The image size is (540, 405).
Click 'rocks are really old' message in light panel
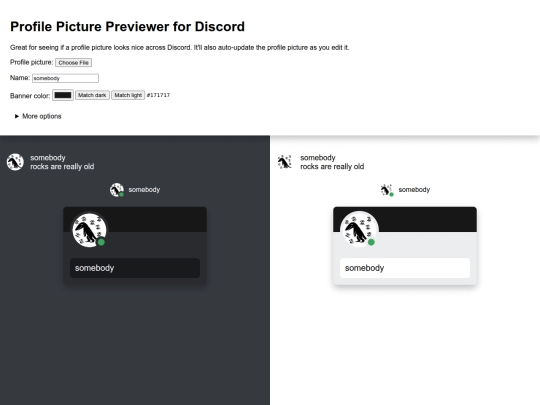pyautogui.click(x=332, y=167)
